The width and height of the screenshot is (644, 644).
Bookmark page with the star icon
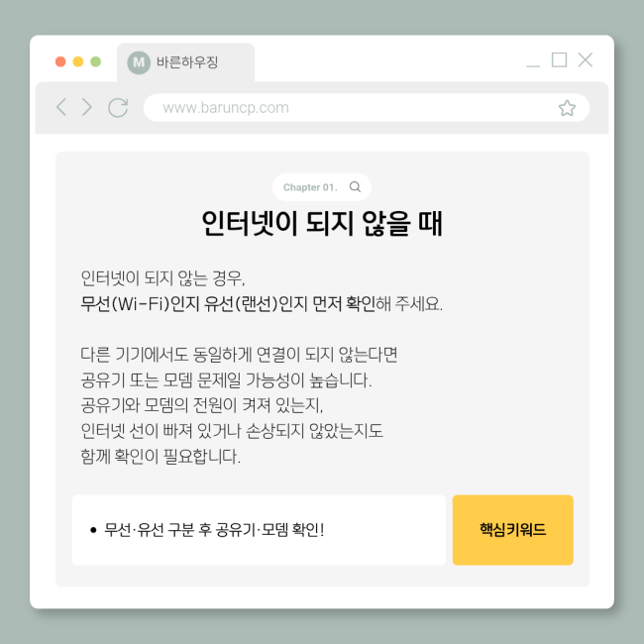567,108
